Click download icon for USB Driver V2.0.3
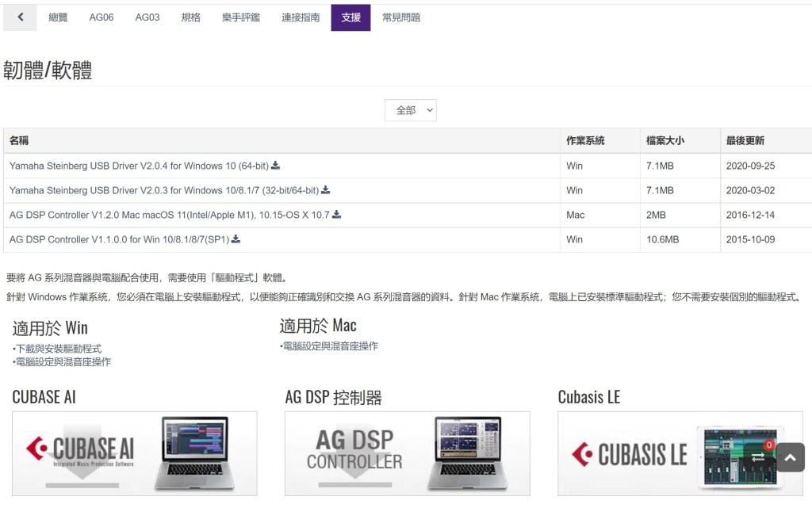 coord(325,190)
